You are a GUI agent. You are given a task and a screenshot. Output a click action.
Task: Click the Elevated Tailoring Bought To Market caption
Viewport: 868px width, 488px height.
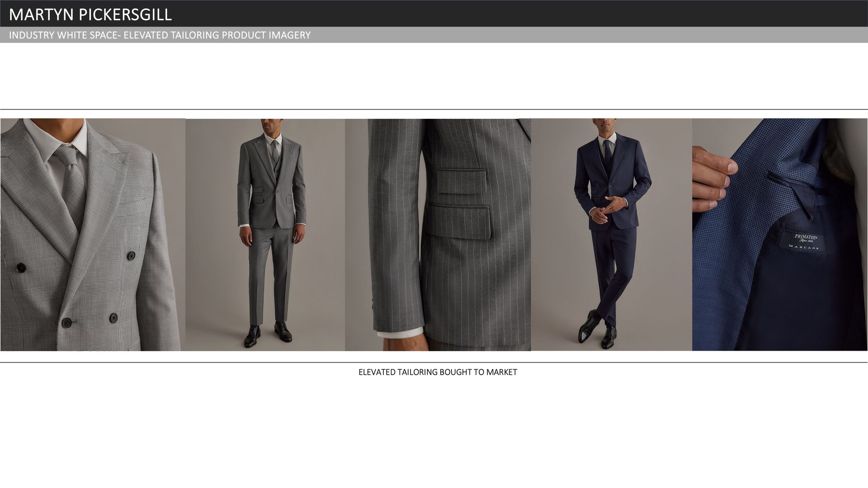pos(437,372)
